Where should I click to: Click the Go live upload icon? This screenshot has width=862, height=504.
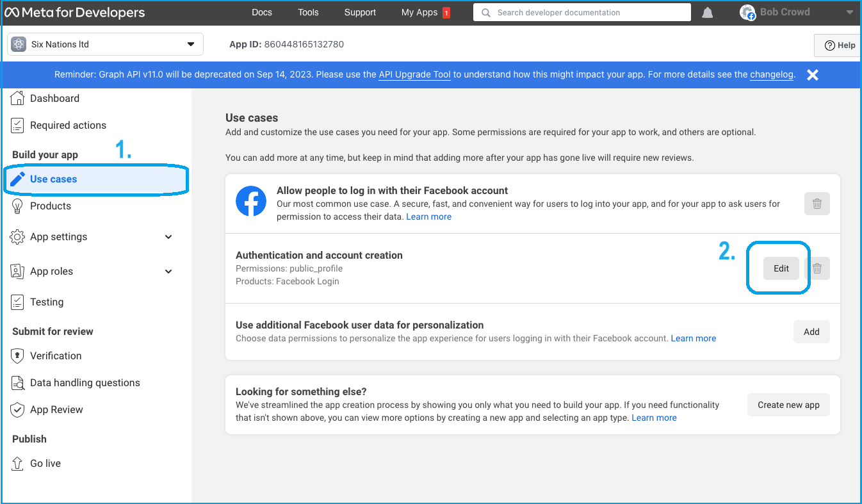(x=18, y=463)
